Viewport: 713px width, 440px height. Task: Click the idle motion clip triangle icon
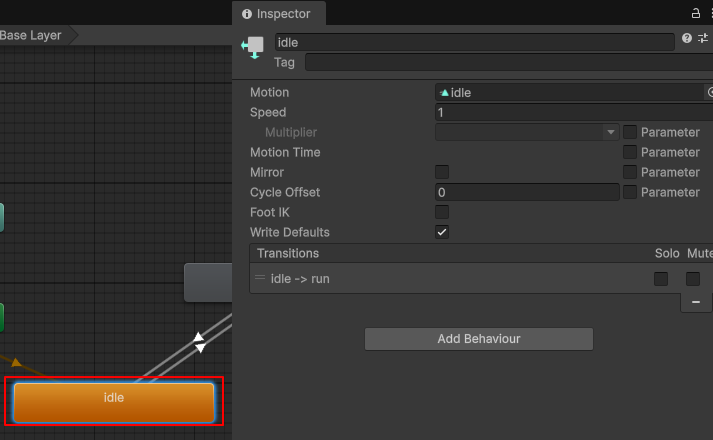point(445,93)
